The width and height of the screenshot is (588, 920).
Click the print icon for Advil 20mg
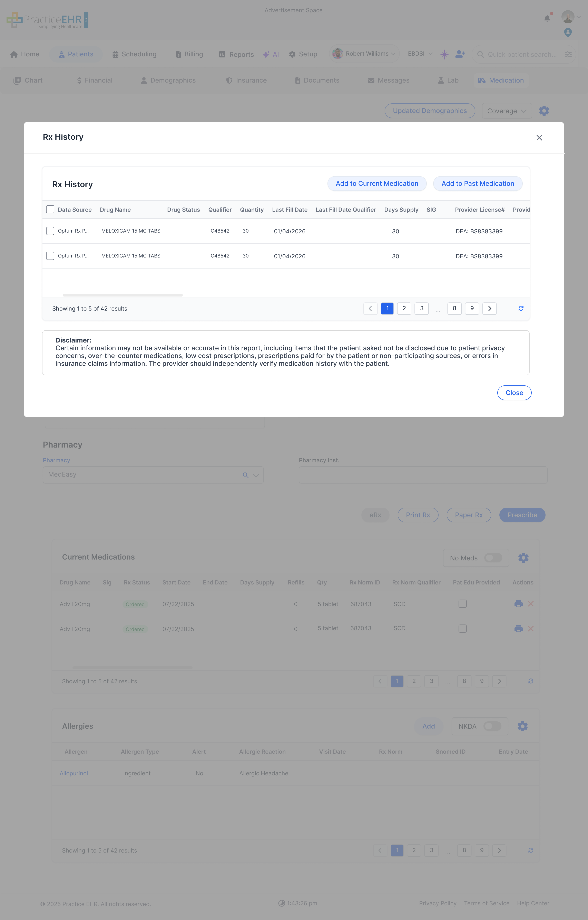[x=518, y=604]
